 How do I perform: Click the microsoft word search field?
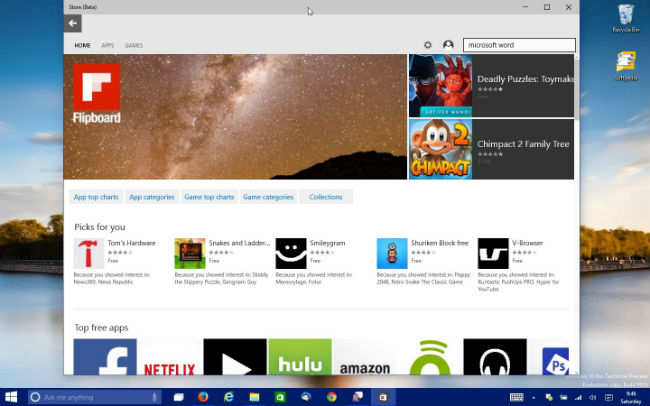[x=519, y=45]
